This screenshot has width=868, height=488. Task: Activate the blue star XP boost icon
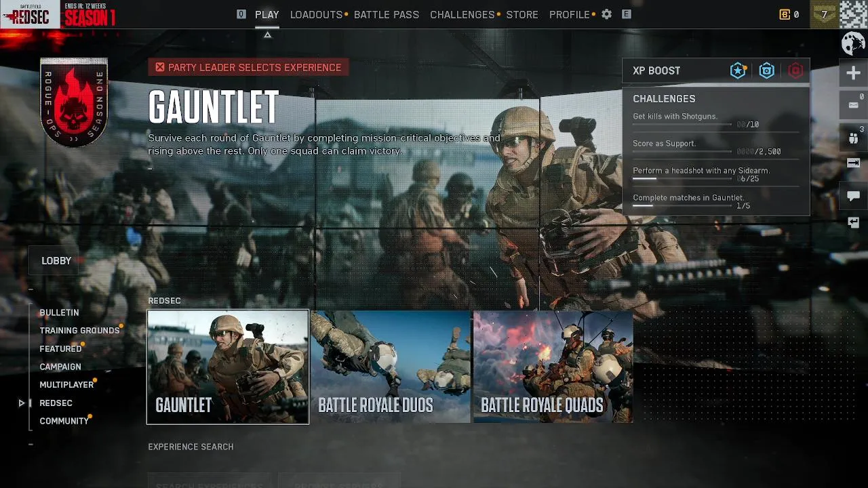[x=738, y=70]
